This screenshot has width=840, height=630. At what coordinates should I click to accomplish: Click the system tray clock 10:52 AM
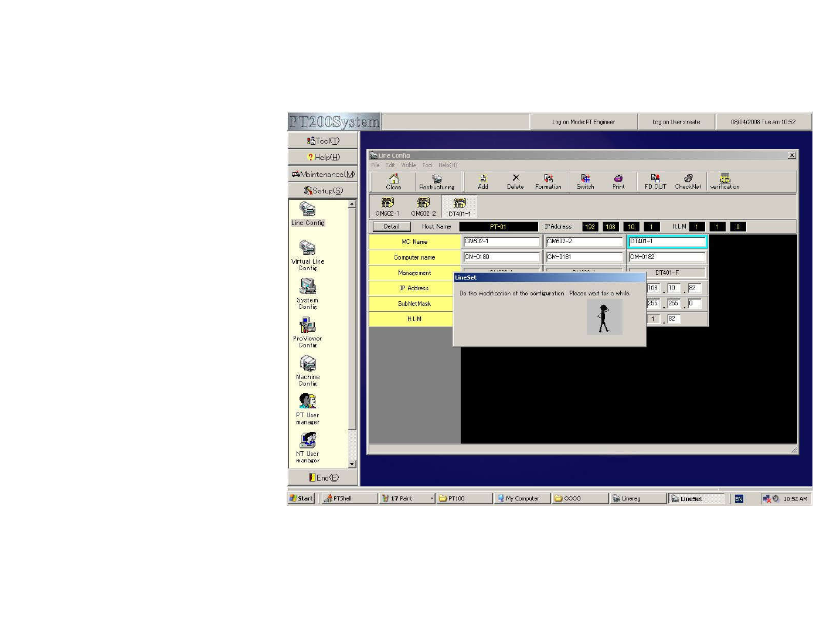(795, 499)
